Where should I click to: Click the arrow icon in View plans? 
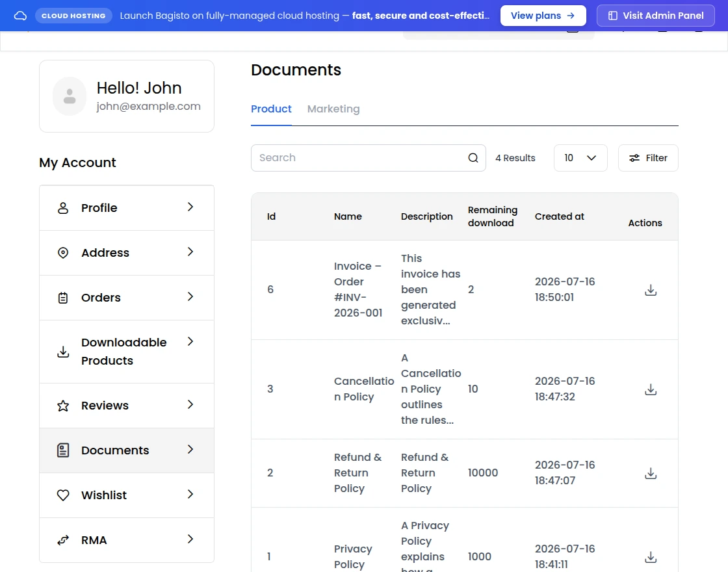pos(571,16)
